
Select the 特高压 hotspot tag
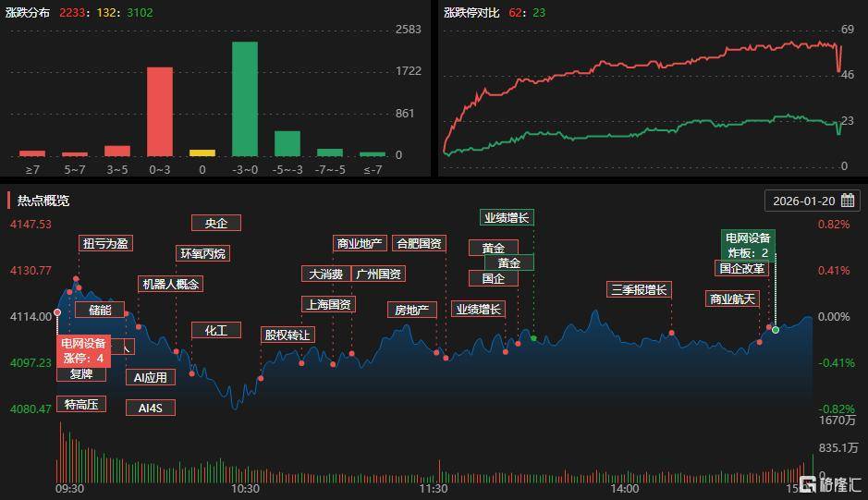[x=80, y=404]
